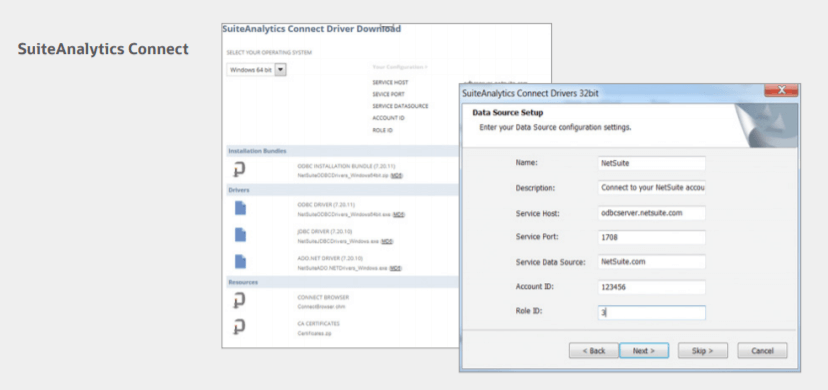Click the Service Host field

tap(652, 213)
